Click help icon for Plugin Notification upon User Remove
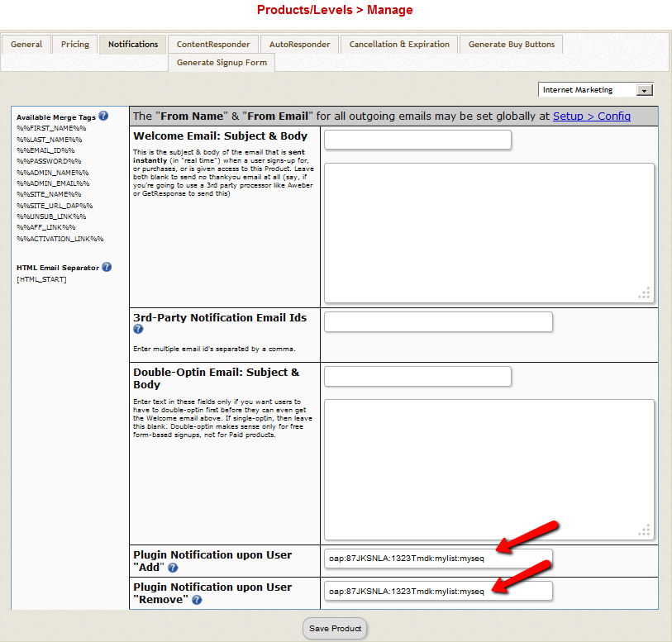Screen dimensions: 672x642 pyautogui.click(x=197, y=600)
